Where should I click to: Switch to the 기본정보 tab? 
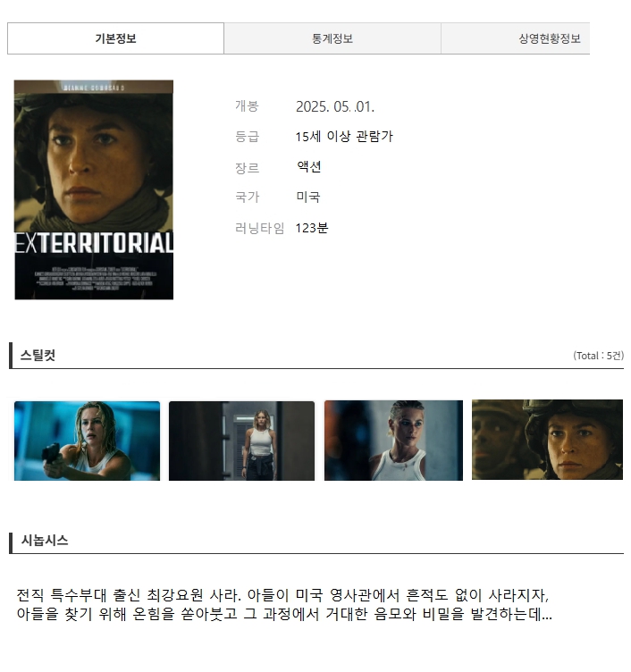coord(115,38)
